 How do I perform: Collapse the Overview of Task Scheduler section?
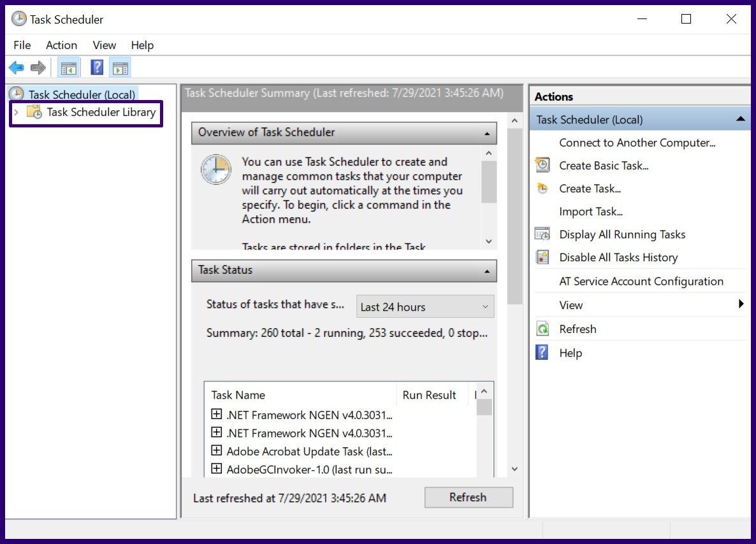[487, 134]
